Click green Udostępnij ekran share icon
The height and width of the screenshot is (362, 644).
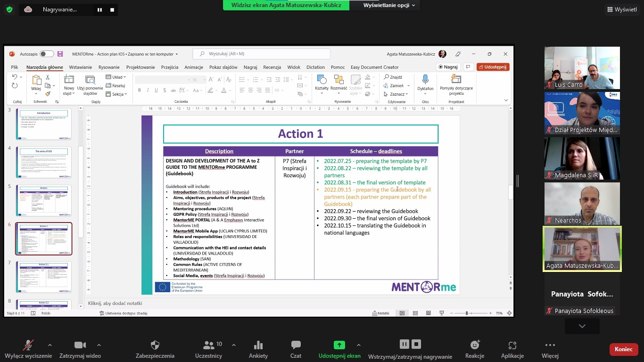tap(339, 345)
